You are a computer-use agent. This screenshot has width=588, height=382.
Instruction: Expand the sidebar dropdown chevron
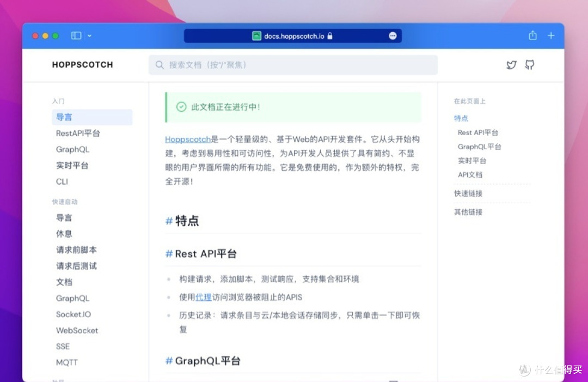pos(90,35)
